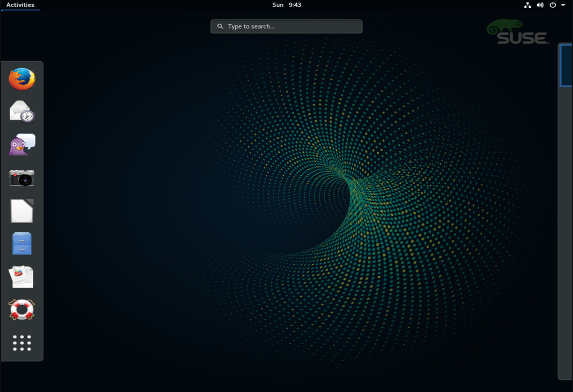Image resolution: width=573 pixels, height=392 pixels.
Task: Open the Documents app in the dock
Action: coord(22,277)
